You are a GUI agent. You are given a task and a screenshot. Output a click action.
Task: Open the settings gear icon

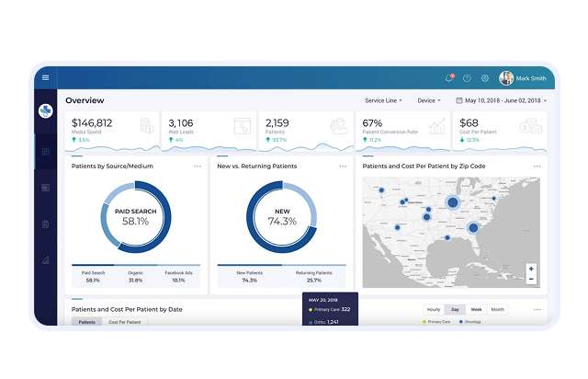point(485,78)
